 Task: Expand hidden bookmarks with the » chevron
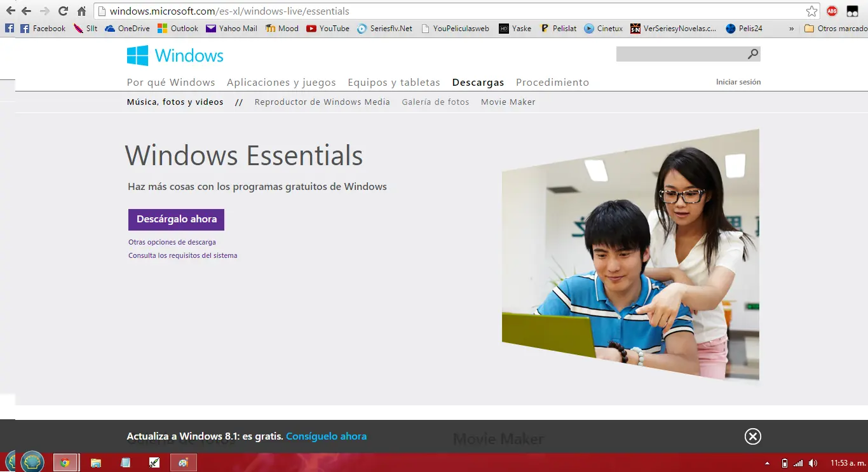pos(791,29)
